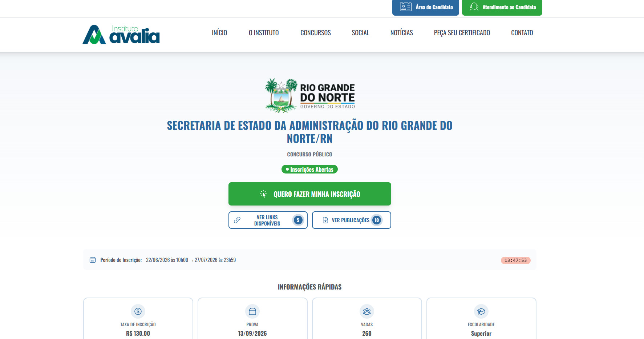644x339 pixels.
Task: Click the calendar icon next to Período de Inscrição
Action: tap(93, 260)
